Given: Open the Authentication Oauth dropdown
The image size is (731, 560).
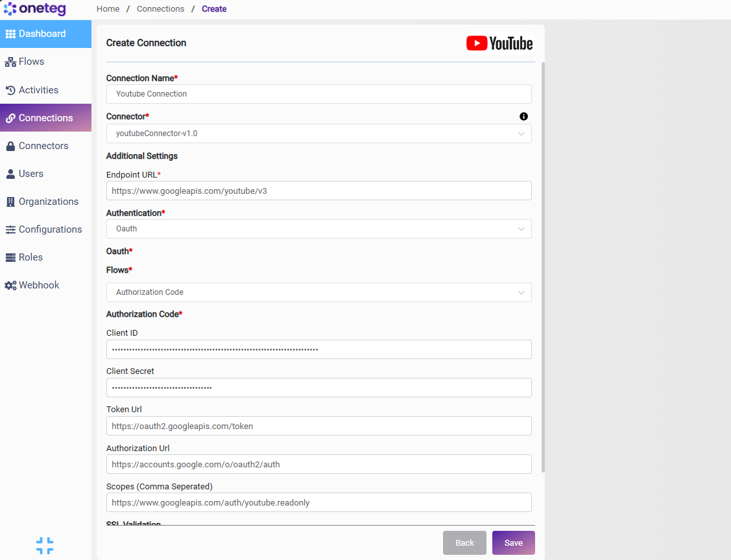Looking at the screenshot, I should tap(319, 229).
